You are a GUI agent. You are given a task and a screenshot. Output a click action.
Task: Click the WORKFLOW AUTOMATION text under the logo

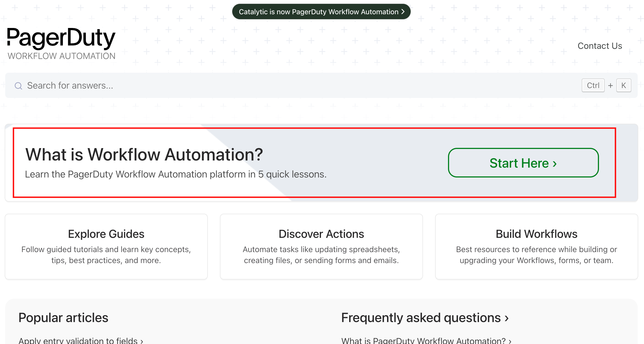(x=61, y=56)
